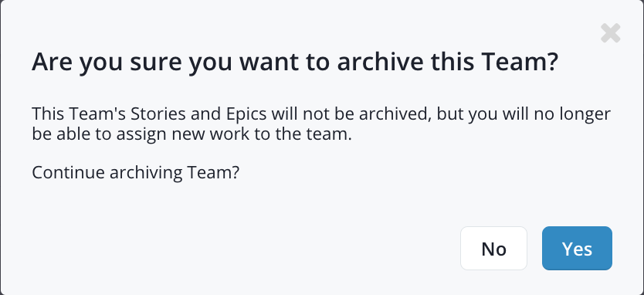Click the Stories and Epics description paragraph
644x295 pixels.
321,124
